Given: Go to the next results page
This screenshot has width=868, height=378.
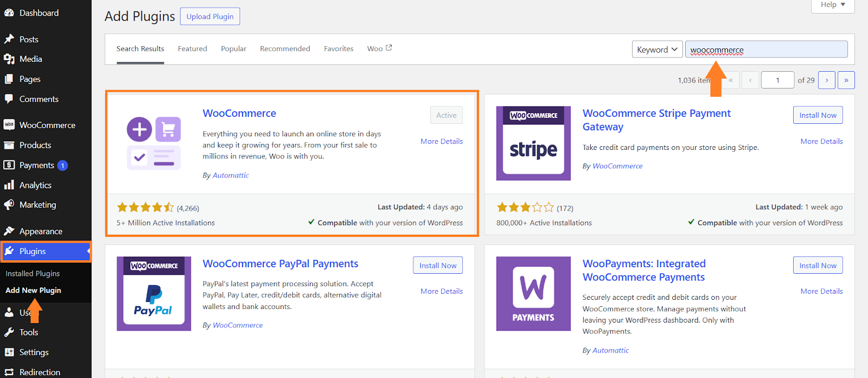Looking at the screenshot, I should pos(827,80).
